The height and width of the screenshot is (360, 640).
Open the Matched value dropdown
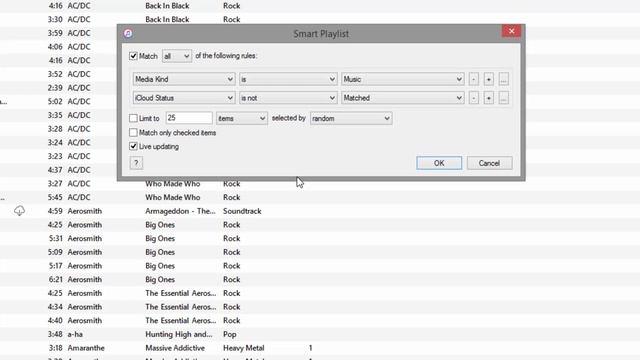tap(403, 98)
